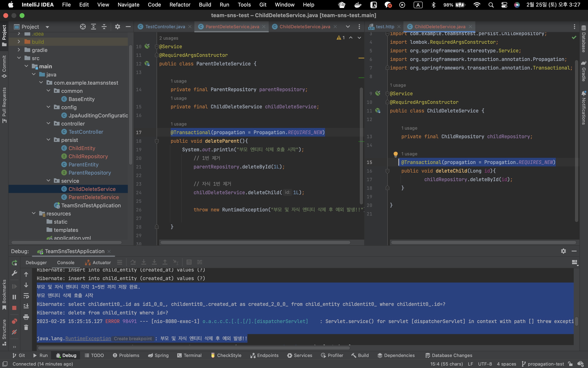The width and height of the screenshot is (588, 368).
Task: Hide the Project tool window
Action: (x=128, y=27)
